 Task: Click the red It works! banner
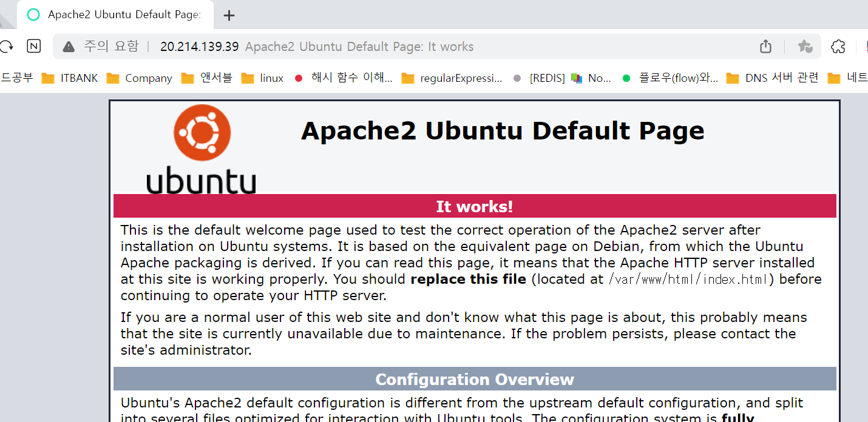(x=475, y=206)
